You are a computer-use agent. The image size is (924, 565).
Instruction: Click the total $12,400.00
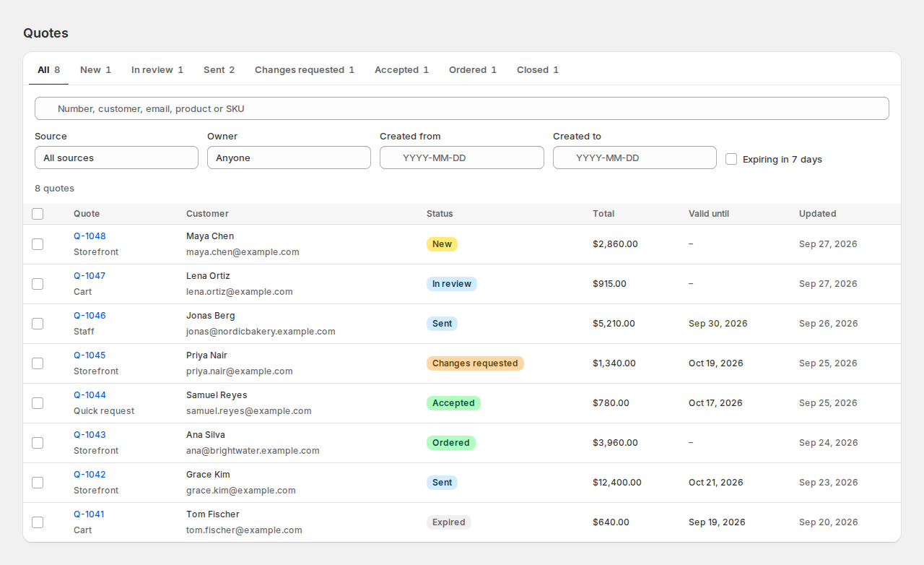tap(617, 483)
